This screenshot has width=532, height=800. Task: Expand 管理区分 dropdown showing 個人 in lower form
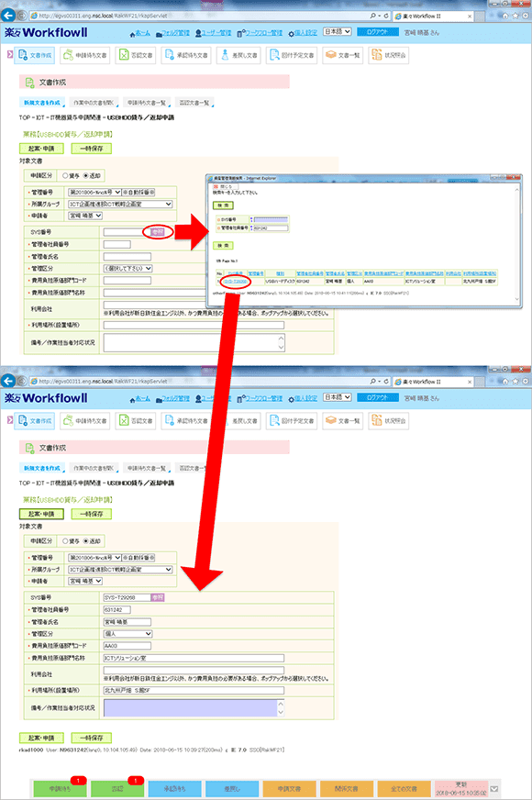pos(127,634)
